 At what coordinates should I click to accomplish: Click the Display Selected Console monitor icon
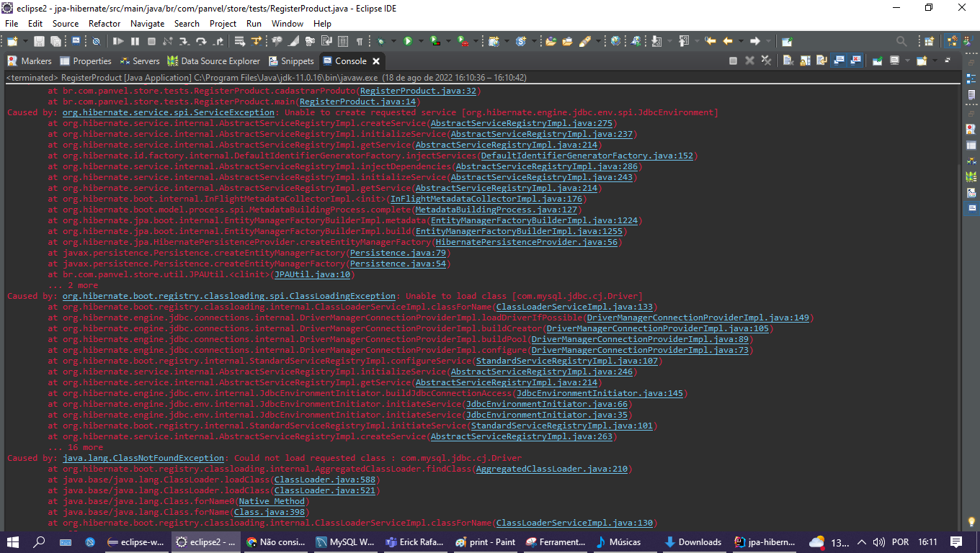[895, 60]
